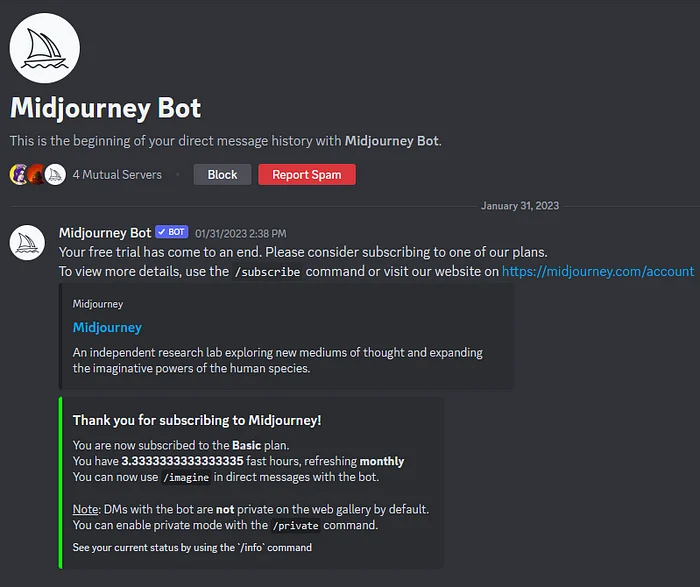Click the Midjourney Bot username in message
This screenshot has width=700, height=587.
pos(105,233)
